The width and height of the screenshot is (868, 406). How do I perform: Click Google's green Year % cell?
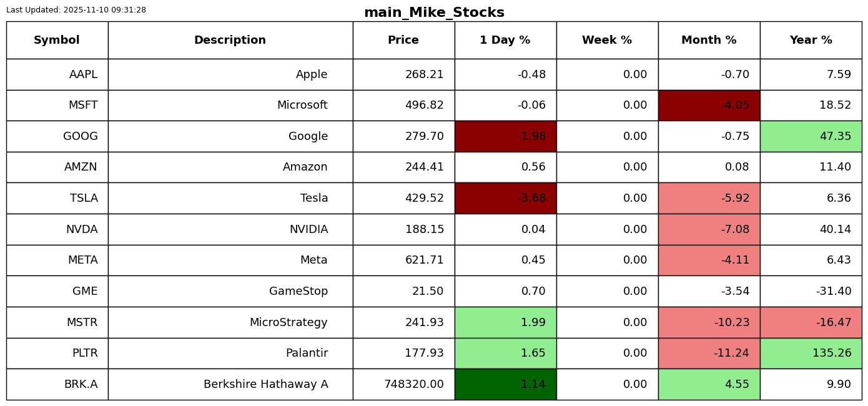click(811, 136)
